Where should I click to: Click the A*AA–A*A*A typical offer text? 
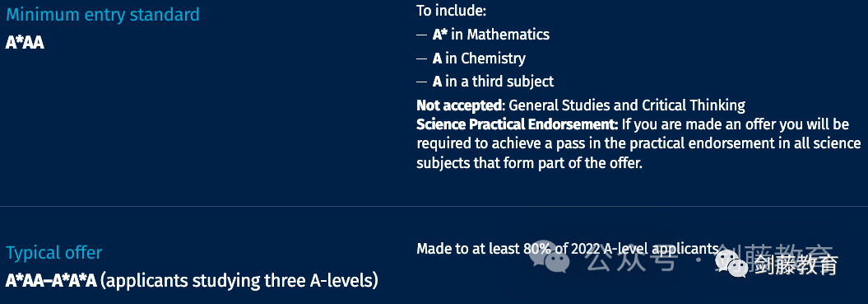click(x=51, y=281)
